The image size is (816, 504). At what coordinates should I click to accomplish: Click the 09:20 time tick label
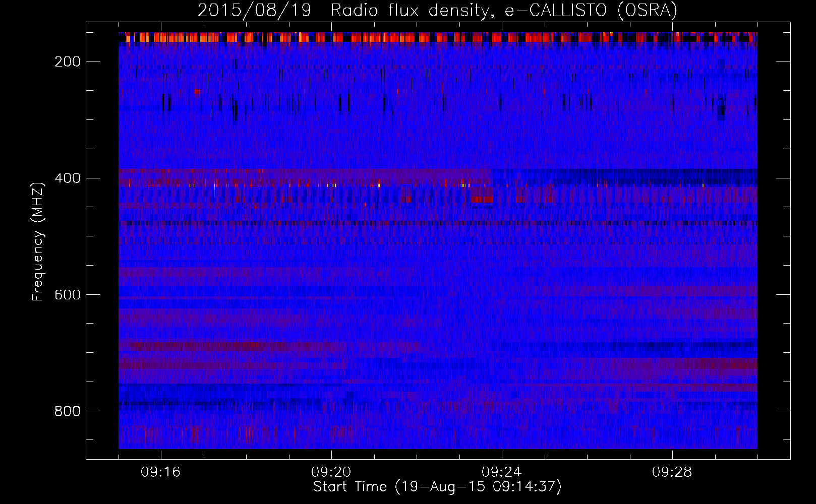click(x=331, y=472)
